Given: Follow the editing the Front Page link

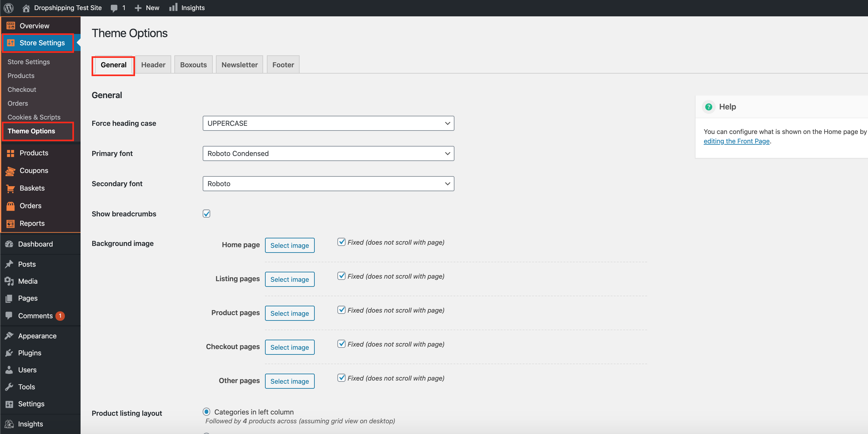Looking at the screenshot, I should tap(736, 141).
